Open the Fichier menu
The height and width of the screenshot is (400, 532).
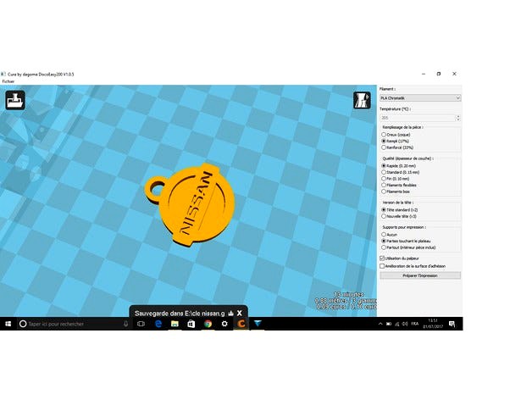point(8,81)
